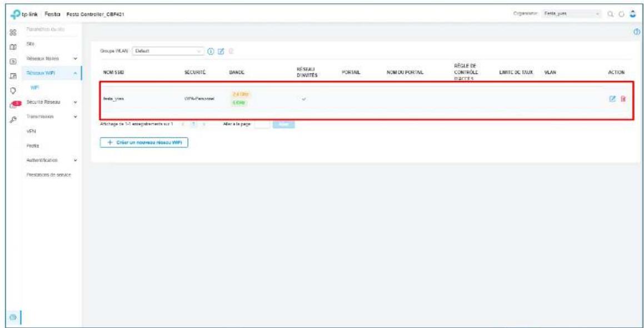Collapse the Réseaux WiFi menu
644x328 pixels.
[51, 73]
